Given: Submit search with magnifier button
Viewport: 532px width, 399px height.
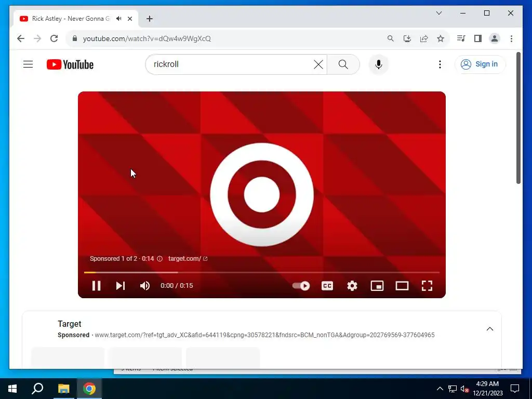Looking at the screenshot, I should coord(343,64).
